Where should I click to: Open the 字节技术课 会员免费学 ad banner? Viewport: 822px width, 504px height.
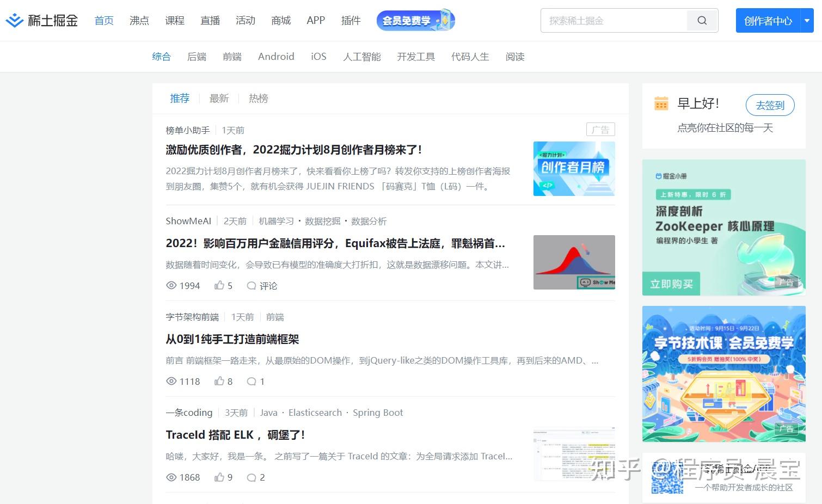724,374
